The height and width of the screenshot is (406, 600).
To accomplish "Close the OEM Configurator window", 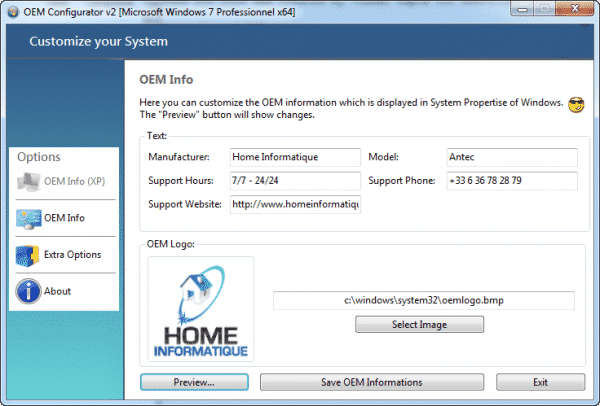I will point(575,8).
